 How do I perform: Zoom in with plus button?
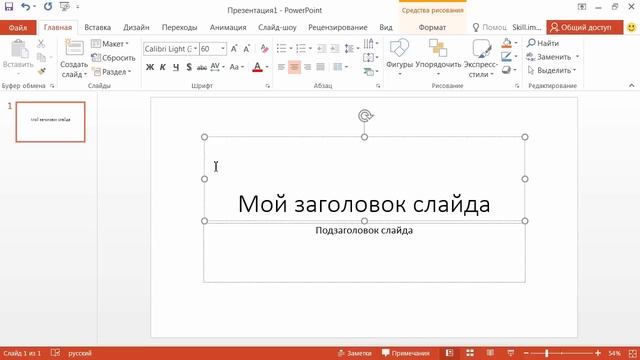pyautogui.click(x=598, y=353)
